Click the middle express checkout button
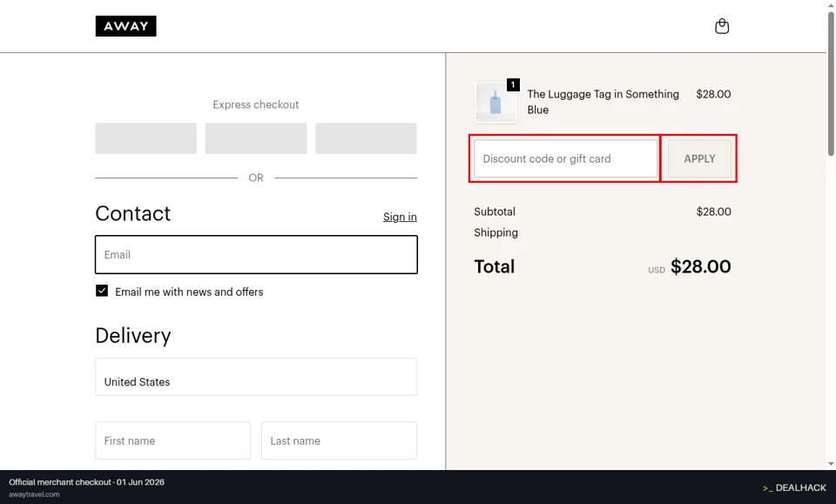This screenshot has height=504, width=836. click(256, 138)
